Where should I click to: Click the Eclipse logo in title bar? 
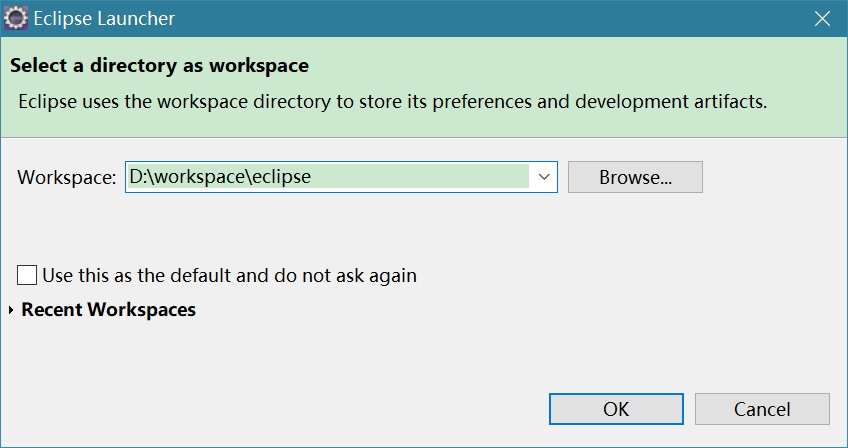pyautogui.click(x=16, y=18)
